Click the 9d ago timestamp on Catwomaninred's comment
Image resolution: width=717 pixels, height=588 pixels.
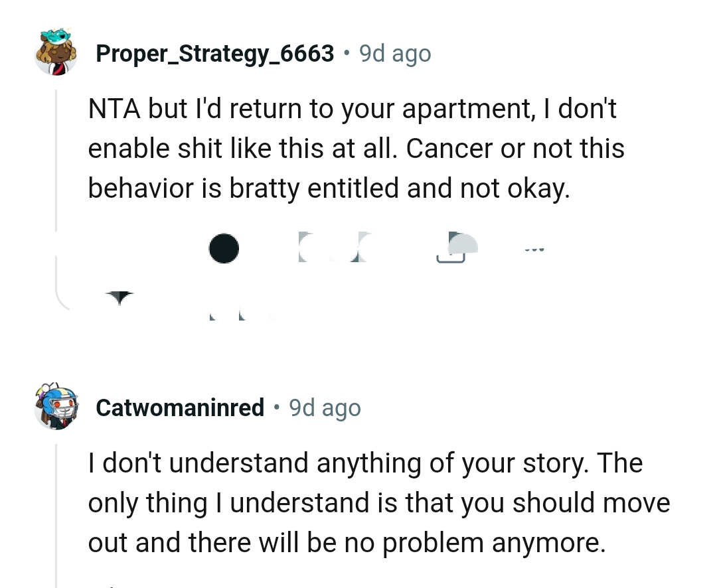point(325,407)
